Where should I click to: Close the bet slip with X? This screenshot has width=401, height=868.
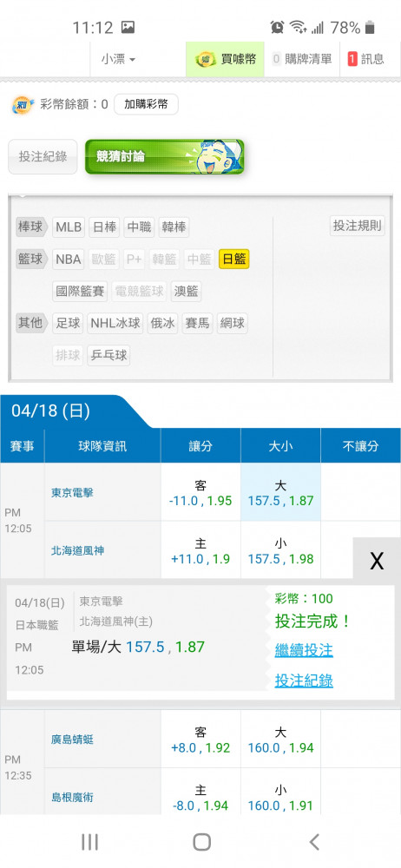[377, 562]
